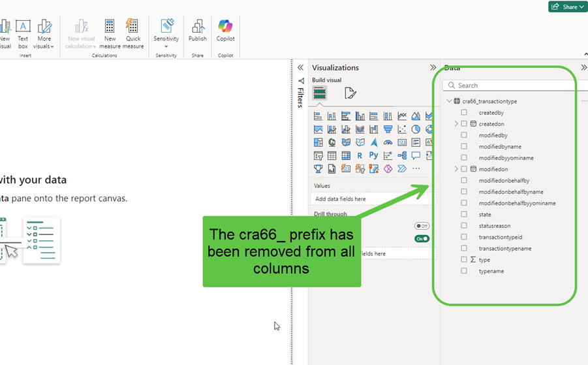588x365 pixels.
Task: Click the Data pane Search box
Action: point(514,85)
